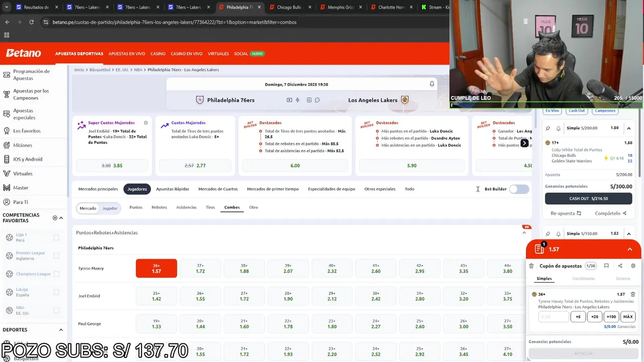
Task: Click the stake amount input field
Action: coord(553,317)
